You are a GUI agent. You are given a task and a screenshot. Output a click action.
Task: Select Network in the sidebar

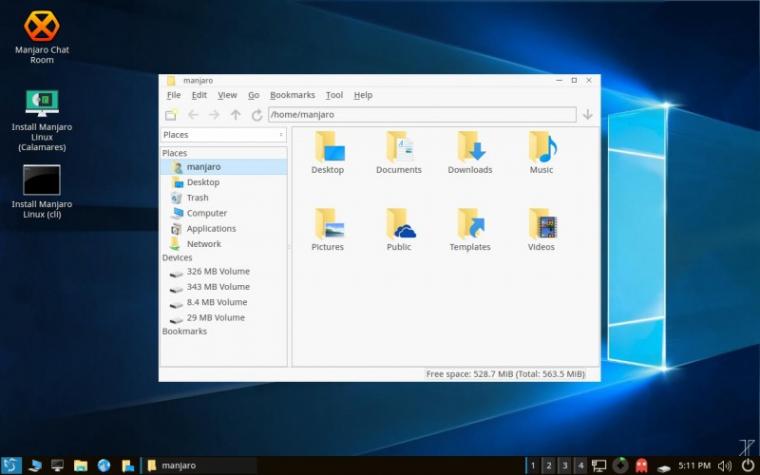tap(223, 244)
